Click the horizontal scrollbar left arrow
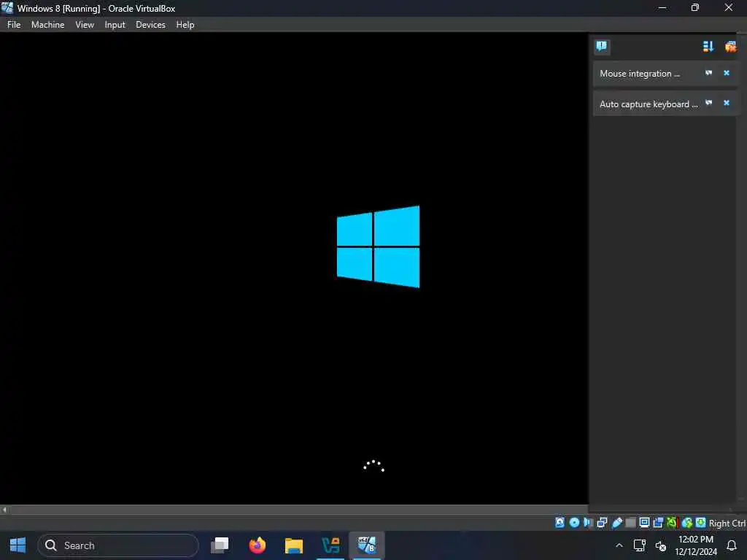747x560 pixels. point(4,510)
